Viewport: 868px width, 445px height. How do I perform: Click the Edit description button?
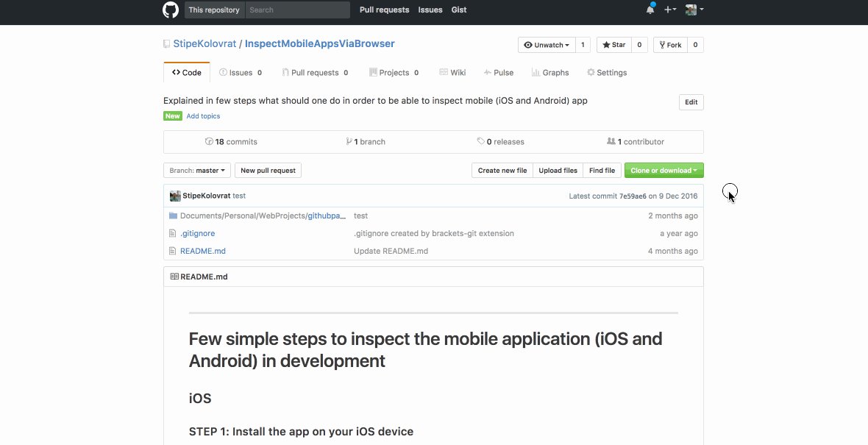click(691, 102)
